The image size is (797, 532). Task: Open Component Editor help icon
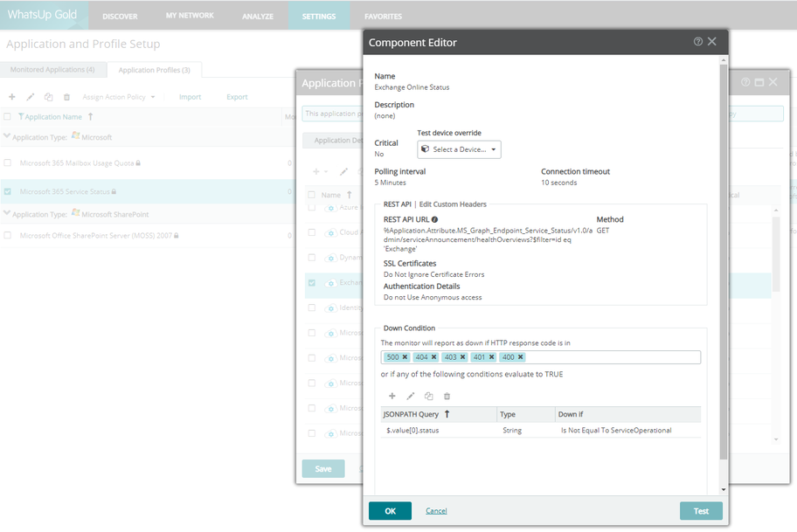point(698,42)
